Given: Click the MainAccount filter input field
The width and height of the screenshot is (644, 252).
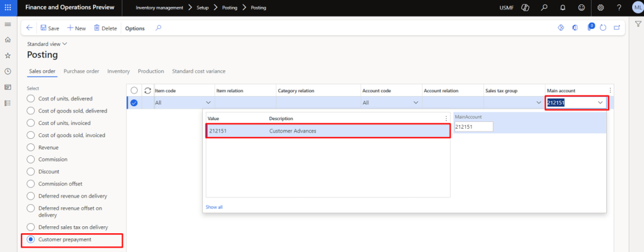Looking at the screenshot, I should (473, 127).
